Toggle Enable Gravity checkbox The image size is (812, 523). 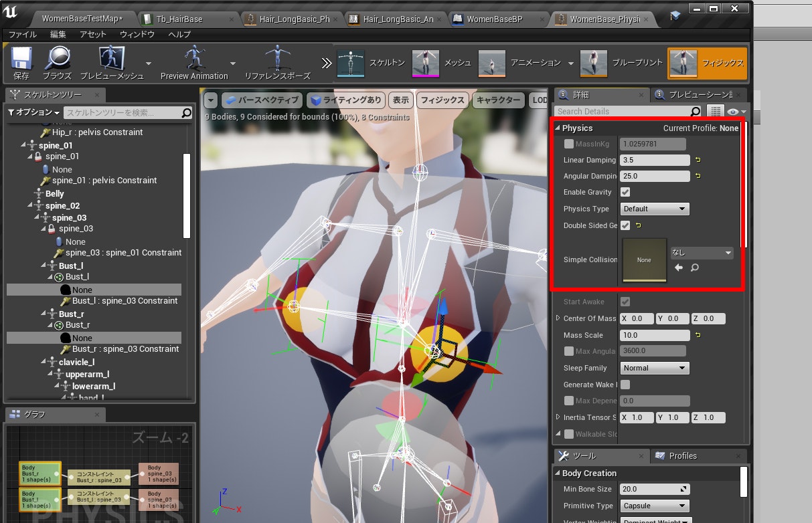coord(625,193)
